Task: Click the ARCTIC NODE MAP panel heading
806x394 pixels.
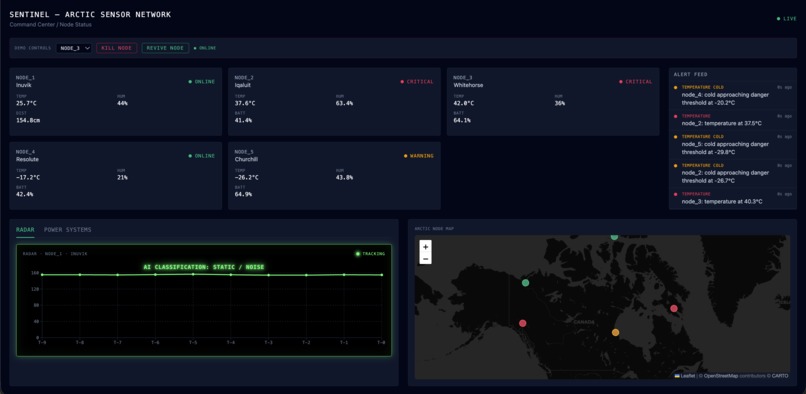Action: (434, 228)
